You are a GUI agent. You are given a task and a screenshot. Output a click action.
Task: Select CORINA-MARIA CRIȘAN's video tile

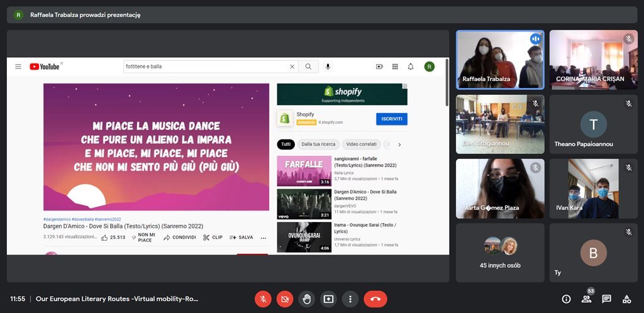594,60
